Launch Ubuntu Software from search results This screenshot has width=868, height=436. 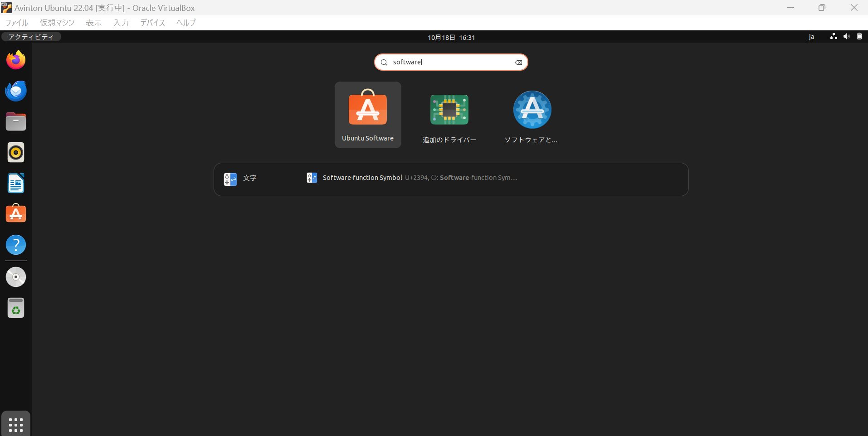[x=368, y=115]
